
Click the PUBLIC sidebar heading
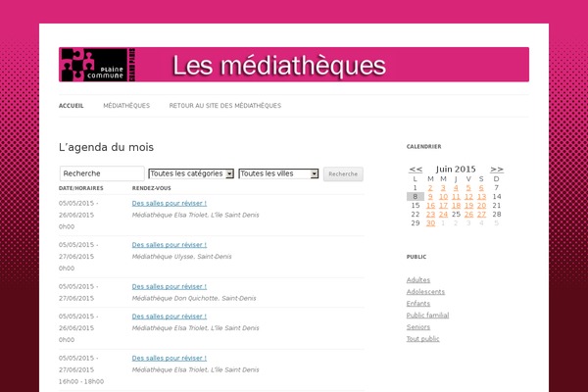(416, 257)
